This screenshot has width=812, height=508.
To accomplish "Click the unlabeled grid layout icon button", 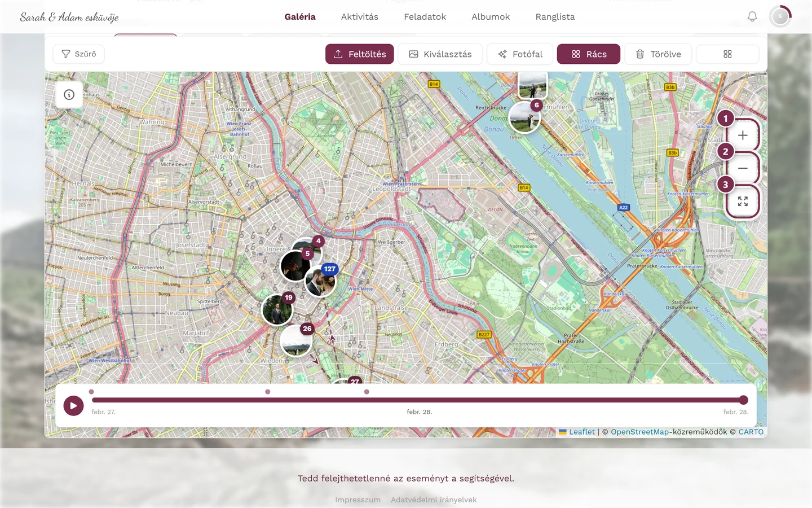I will tap(727, 54).
